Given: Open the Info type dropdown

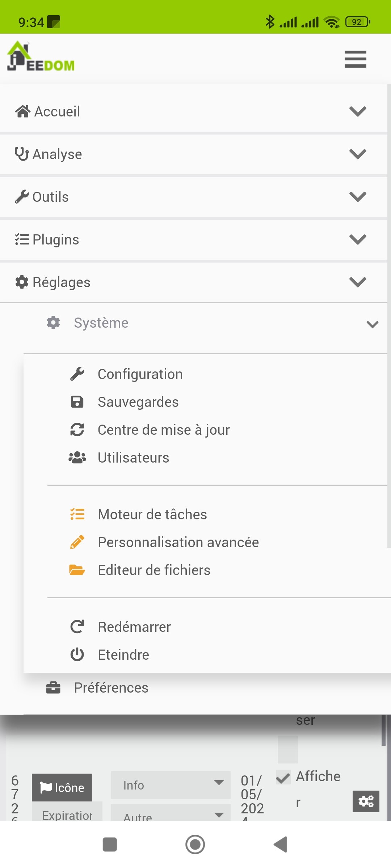Looking at the screenshot, I should tap(171, 785).
